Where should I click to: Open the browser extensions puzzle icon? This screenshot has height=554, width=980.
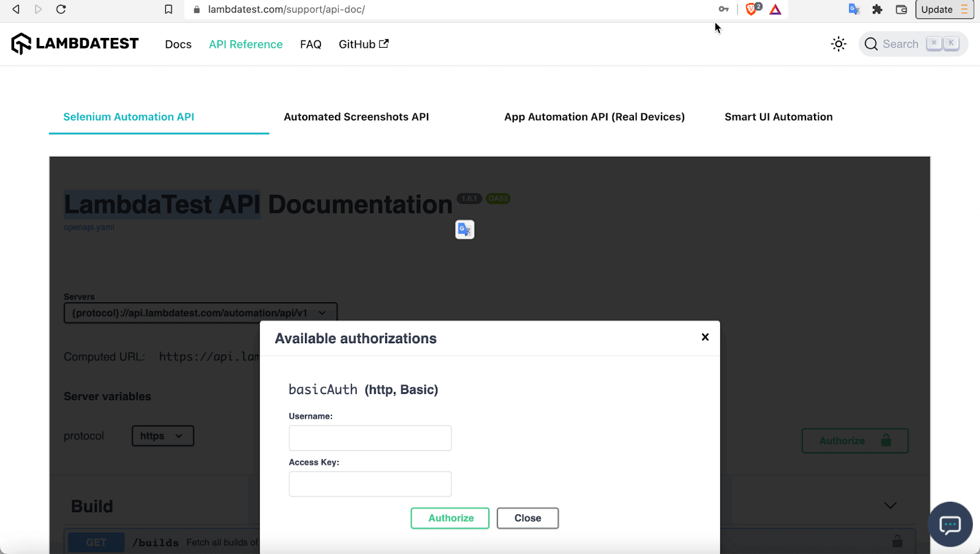click(x=877, y=9)
